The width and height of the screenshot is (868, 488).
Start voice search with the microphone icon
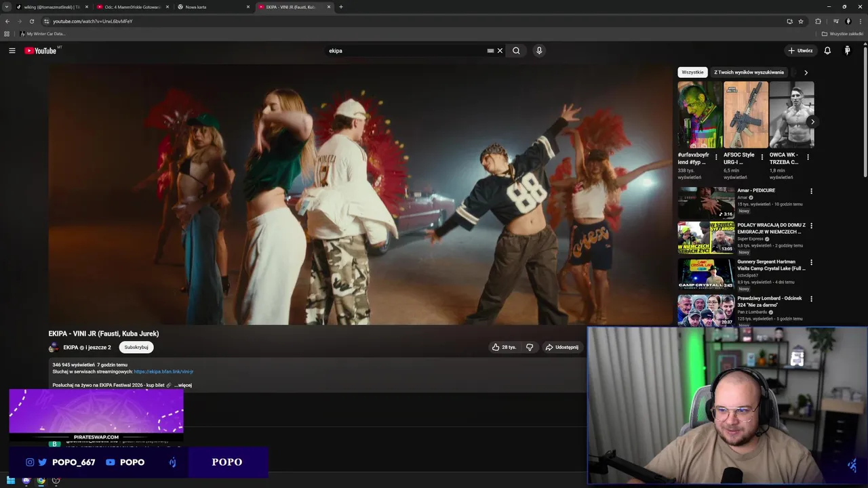tap(539, 51)
